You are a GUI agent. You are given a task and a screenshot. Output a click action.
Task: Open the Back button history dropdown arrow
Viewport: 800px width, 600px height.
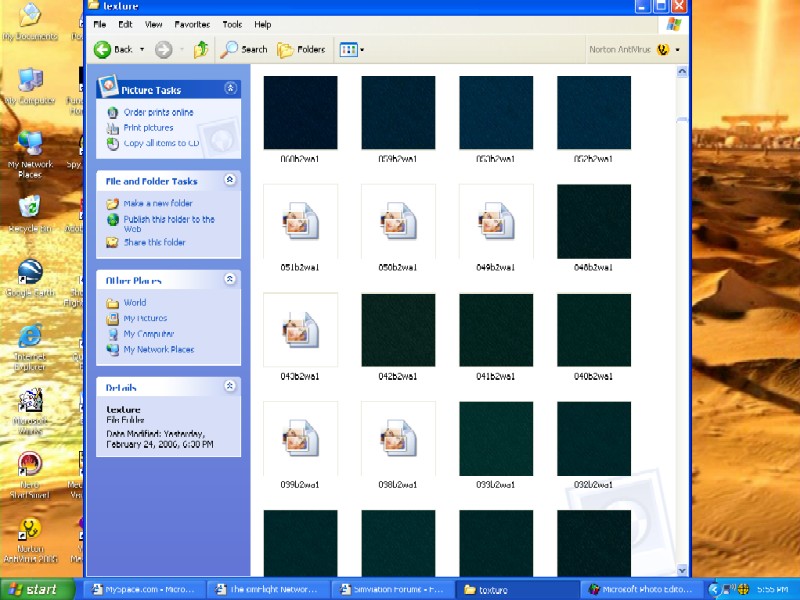click(142, 49)
